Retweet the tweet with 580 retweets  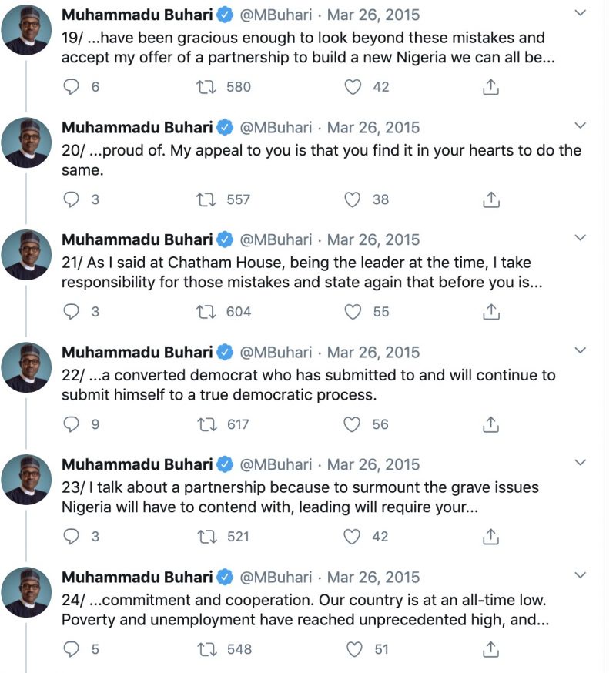[x=206, y=87]
